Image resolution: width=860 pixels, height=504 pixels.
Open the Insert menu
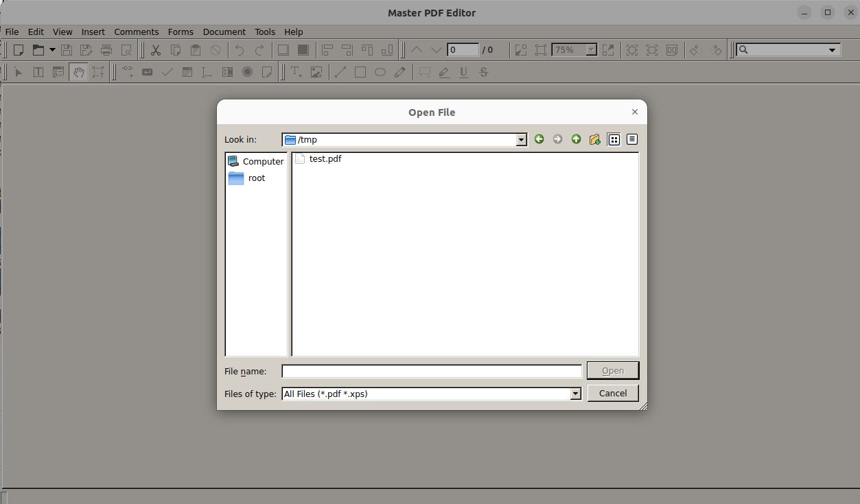[x=93, y=32]
